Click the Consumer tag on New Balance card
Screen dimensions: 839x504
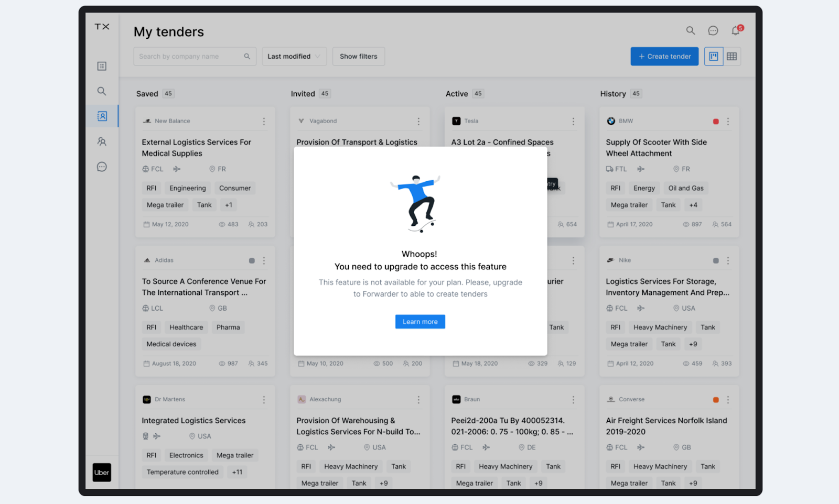tap(235, 188)
